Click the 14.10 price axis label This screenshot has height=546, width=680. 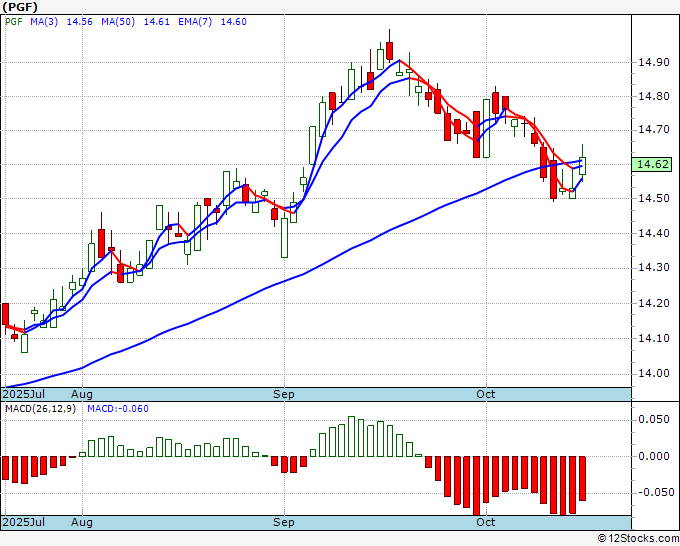pyautogui.click(x=654, y=338)
